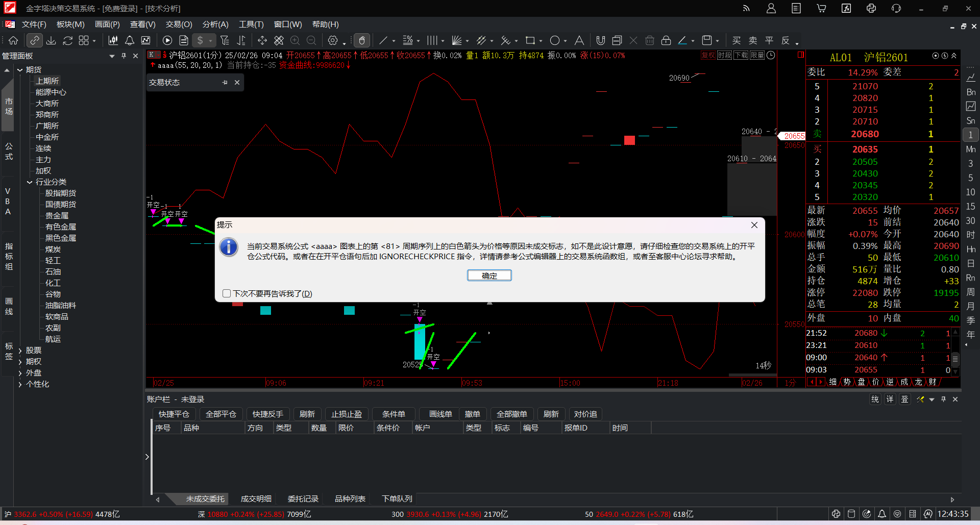This screenshot has height=525, width=980.
Task: Click the download data icon
Action: tap(51, 40)
